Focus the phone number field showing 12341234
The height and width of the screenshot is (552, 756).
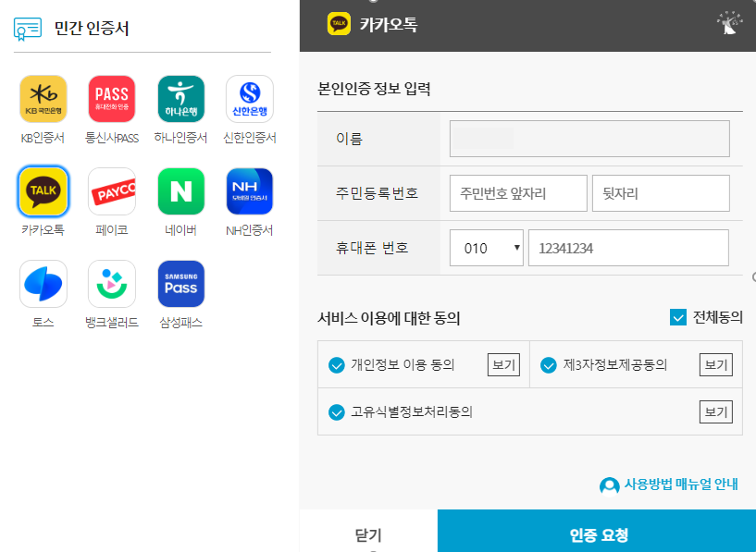628,248
